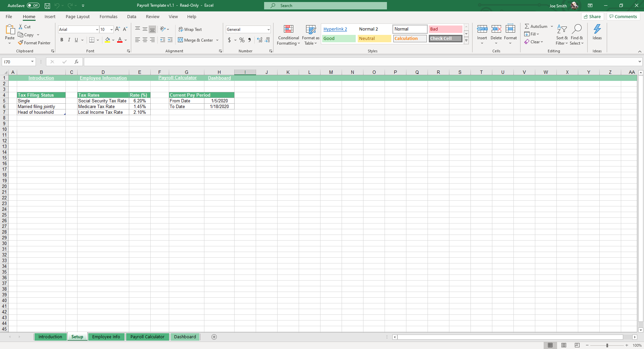
Task: Click the Decrease Decimal icon
Action: point(267,40)
